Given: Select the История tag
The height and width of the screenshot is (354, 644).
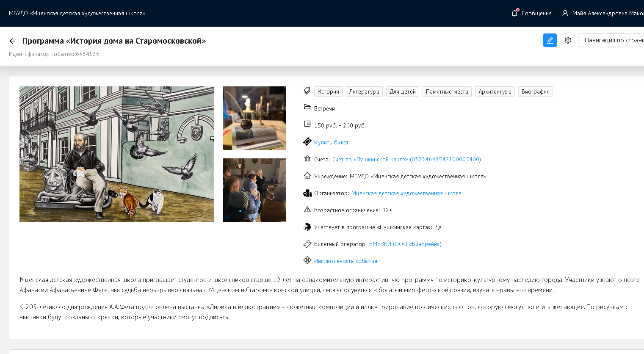Looking at the screenshot, I should (328, 91).
